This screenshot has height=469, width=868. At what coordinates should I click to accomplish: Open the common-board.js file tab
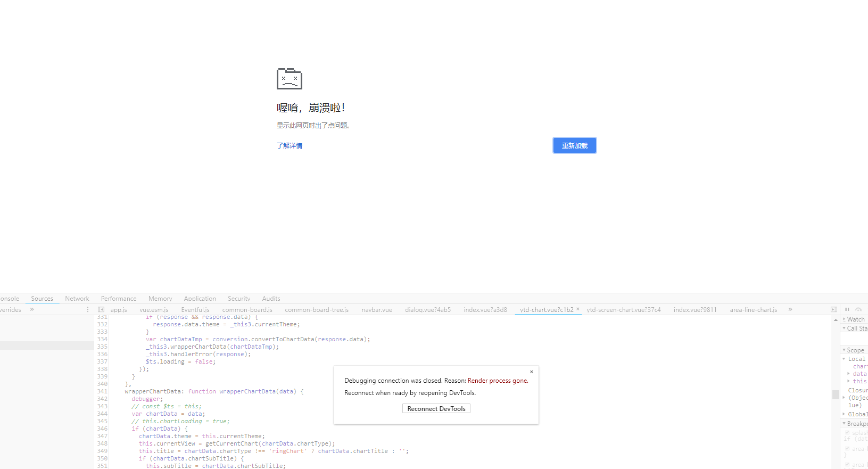point(247,310)
